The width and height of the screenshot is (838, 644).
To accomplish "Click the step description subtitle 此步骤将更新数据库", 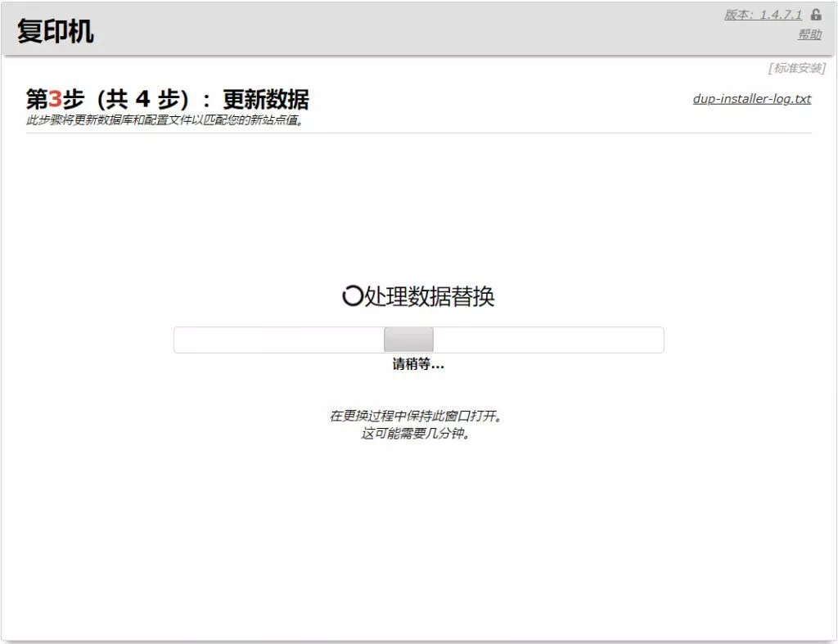I will [x=165, y=120].
